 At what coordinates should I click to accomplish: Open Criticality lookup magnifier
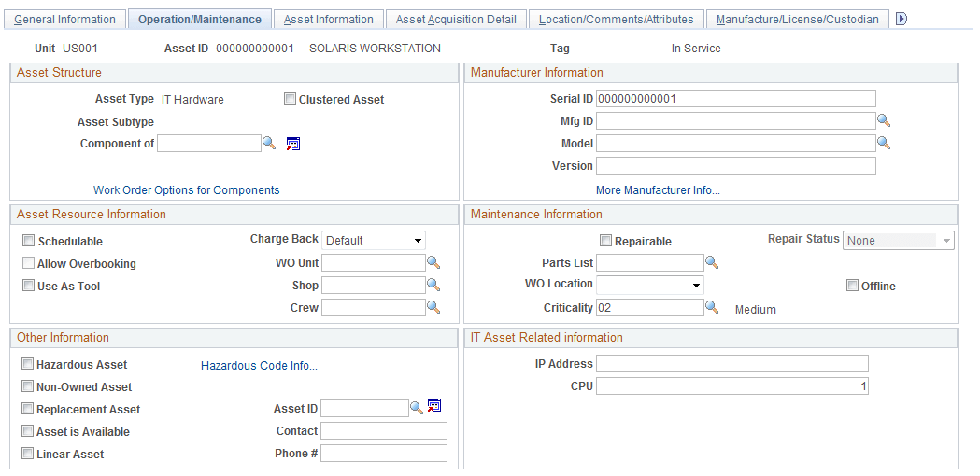pos(712,307)
